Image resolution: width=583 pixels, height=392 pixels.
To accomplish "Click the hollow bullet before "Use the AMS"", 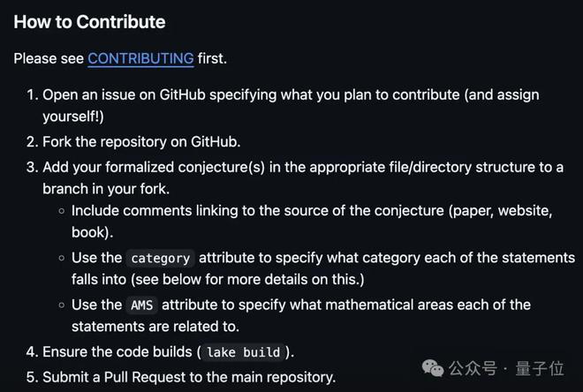I will pyautogui.click(x=61, y=305).
